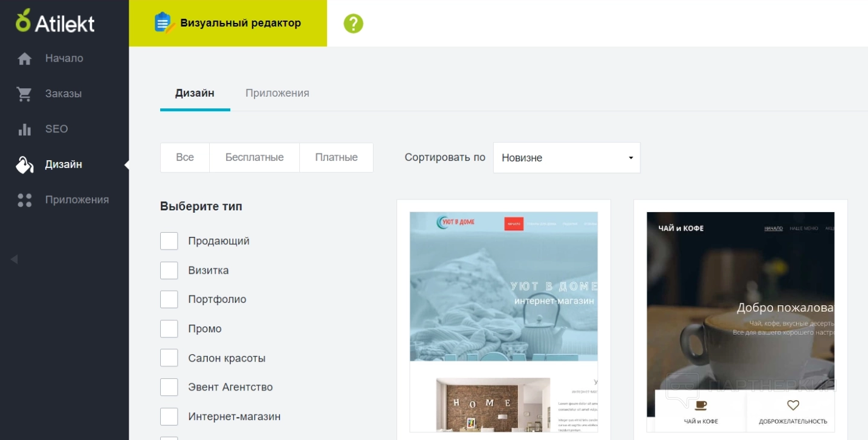
Task: Open the Уют в доме template thumbnail
Action: [504, 322]
